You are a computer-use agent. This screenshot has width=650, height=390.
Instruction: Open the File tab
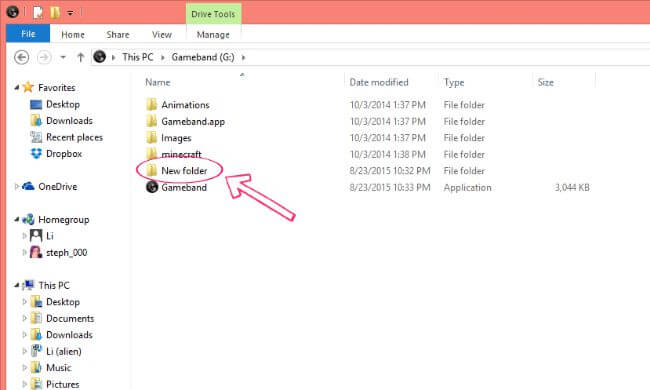[x=28, y=34]
